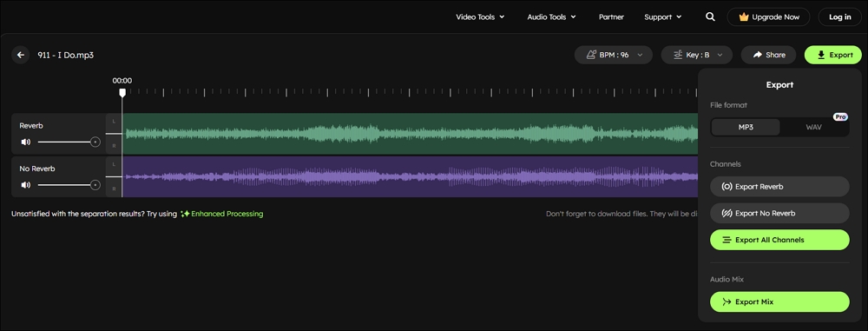This screenshot has height=331, width=868.
Task: Click the Share button
Action: tap(768, 55)
